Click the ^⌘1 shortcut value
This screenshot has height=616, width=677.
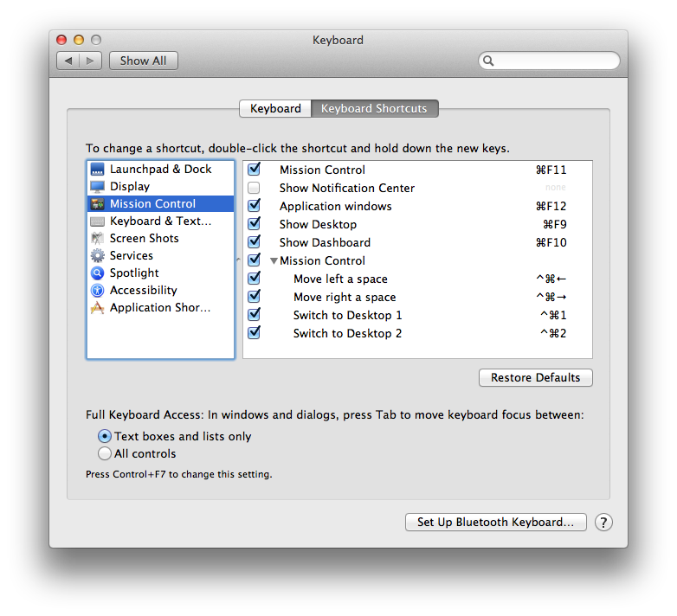[x=553, y=315]
